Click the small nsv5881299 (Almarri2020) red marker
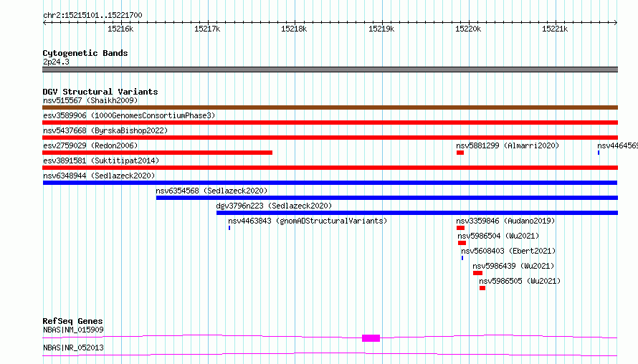Image resolution: width=638 pixels, height=364 pixels. click(x=460, y=153)
